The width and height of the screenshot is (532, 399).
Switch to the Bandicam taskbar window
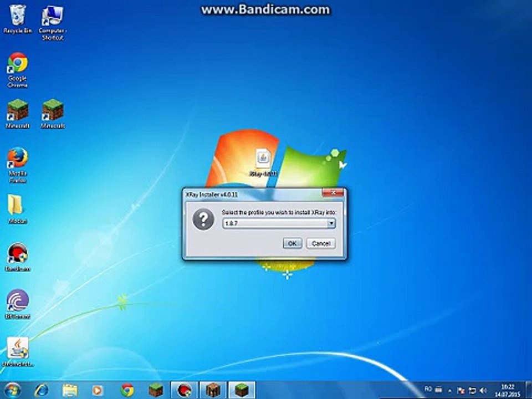(x=184, y=390)
